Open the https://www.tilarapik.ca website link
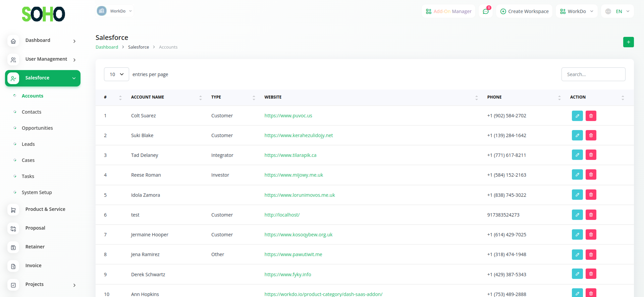 [x=290, y=155]
